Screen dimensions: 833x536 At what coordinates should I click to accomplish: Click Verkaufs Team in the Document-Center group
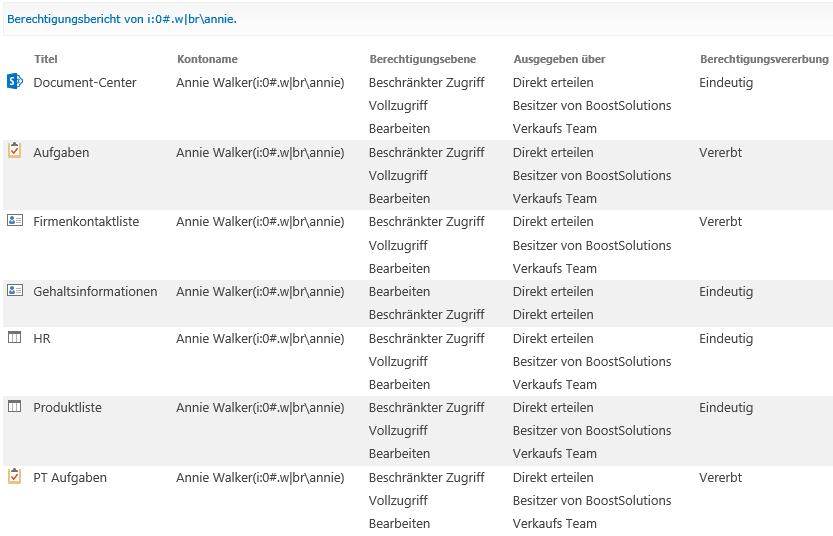[x=555, y=128]
